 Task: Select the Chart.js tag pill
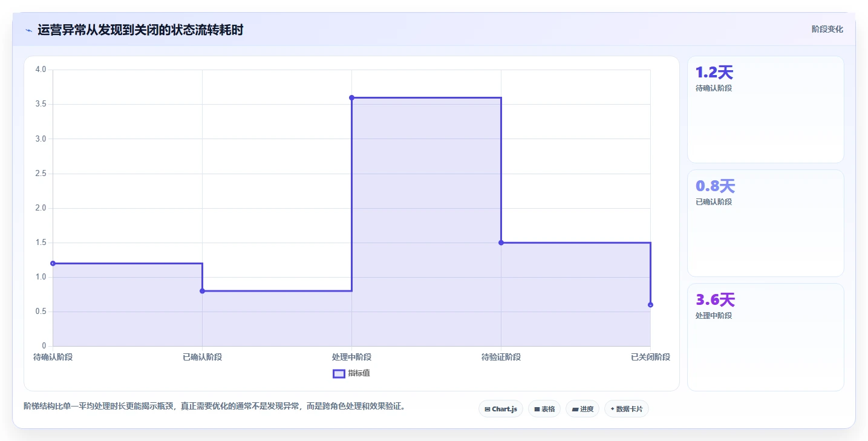point(501,409)
